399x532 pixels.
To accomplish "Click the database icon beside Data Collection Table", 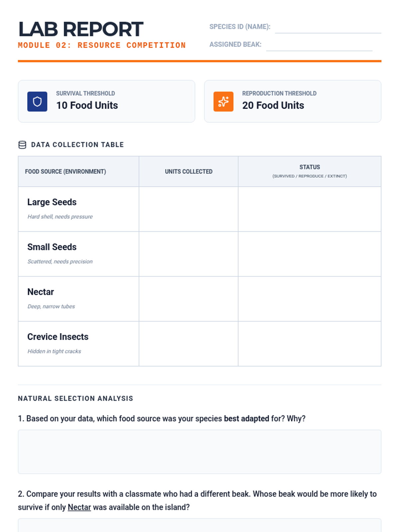I will coord(22,145).
